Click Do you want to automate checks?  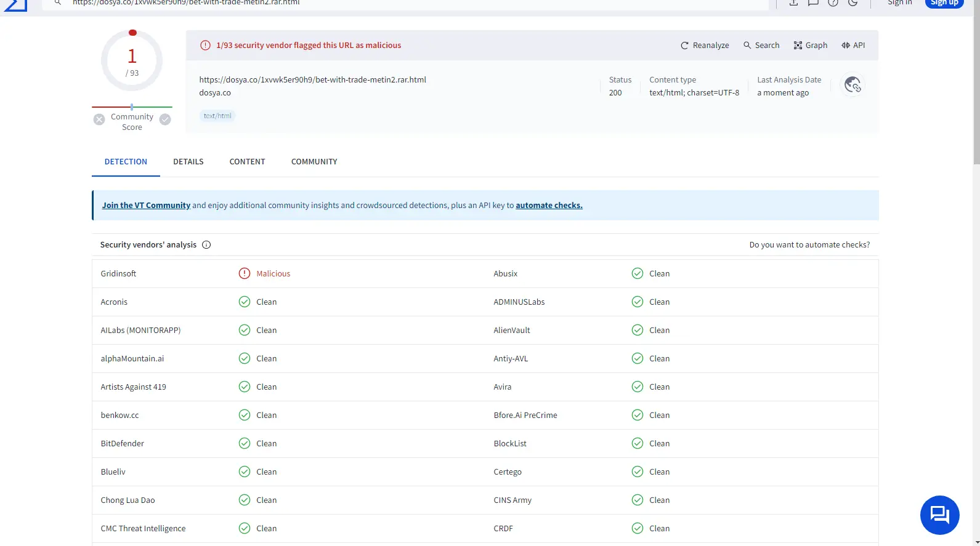coord(809,245)
